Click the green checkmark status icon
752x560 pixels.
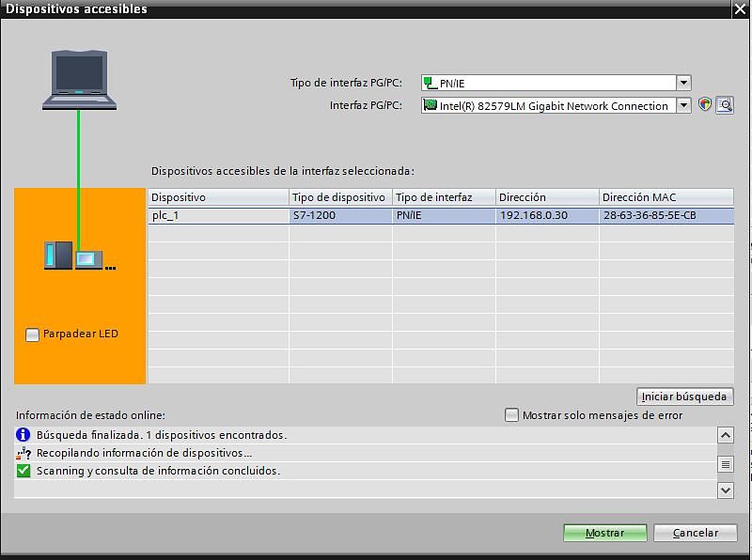click(x=23, y=471)
